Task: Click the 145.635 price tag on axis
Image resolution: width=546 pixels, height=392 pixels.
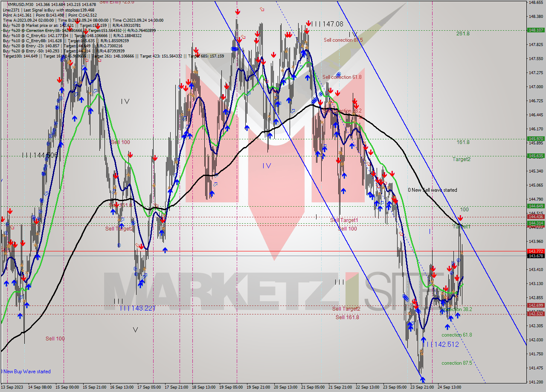Action: [536, 156]
